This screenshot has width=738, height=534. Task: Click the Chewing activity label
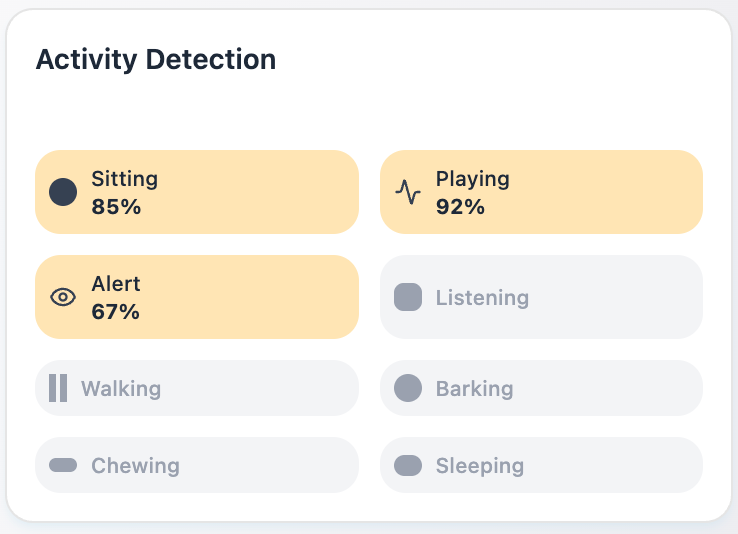click(x=135, y=466)
